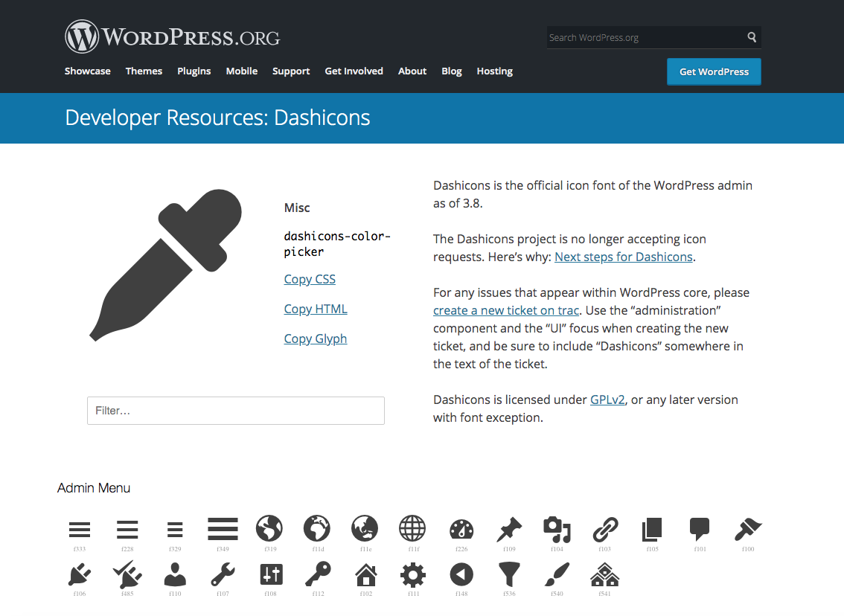Open the Next steps for Dashicons link

pyautogui.click(x=623, y=257)
